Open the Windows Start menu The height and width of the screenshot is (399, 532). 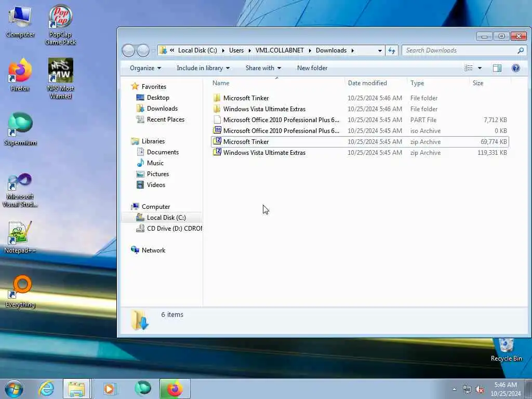pyautogui.click(x=14, y=389)
